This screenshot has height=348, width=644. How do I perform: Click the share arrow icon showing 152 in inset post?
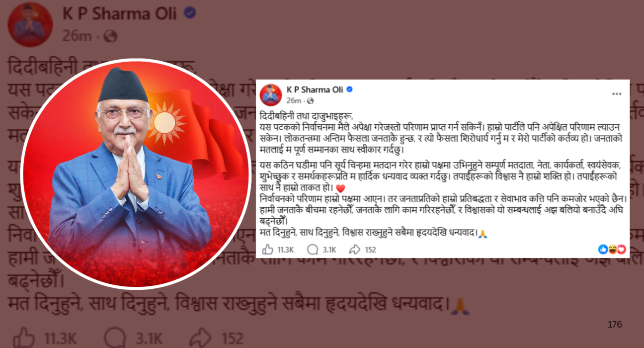[x=355, y=250]
